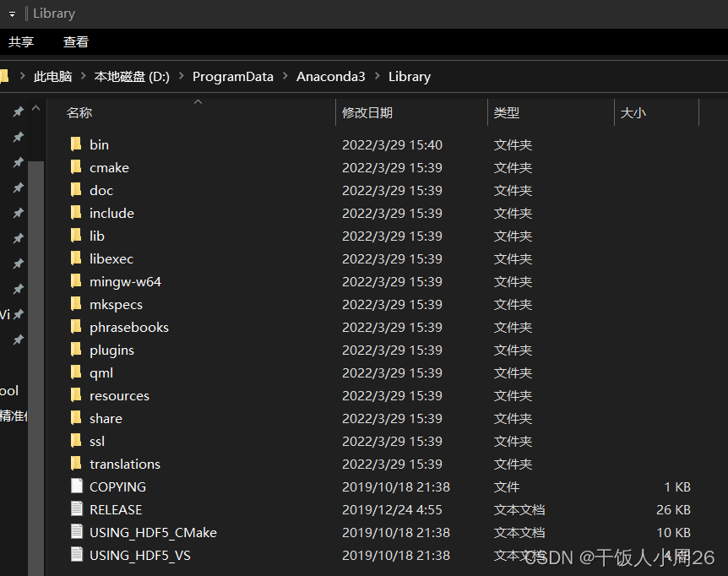Expand the chevron after Anaconda3
Screen dimensions: 728x576
click(377, 76)
